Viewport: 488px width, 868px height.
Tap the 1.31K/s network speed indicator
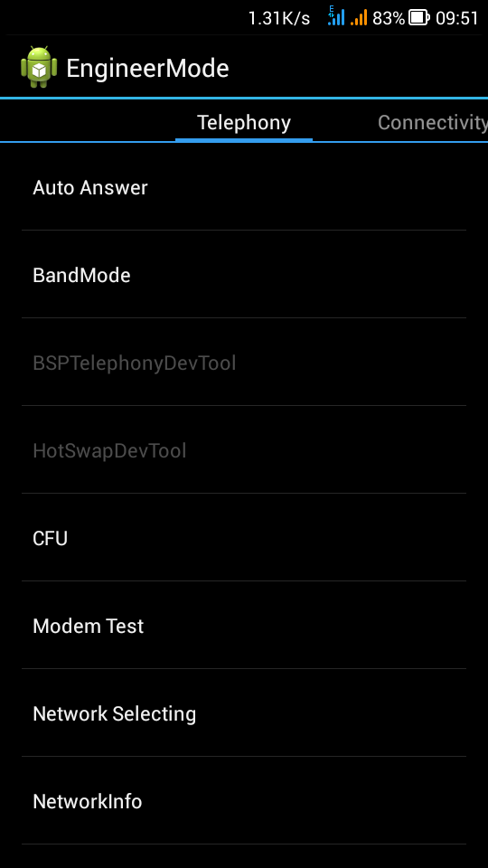pyautogui.click(x=279, y=18)
